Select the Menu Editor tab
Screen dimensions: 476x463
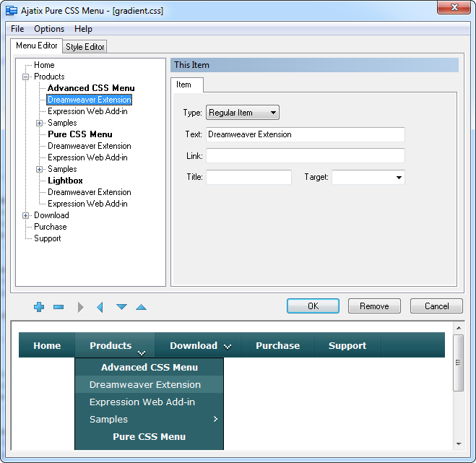[36, 46]
